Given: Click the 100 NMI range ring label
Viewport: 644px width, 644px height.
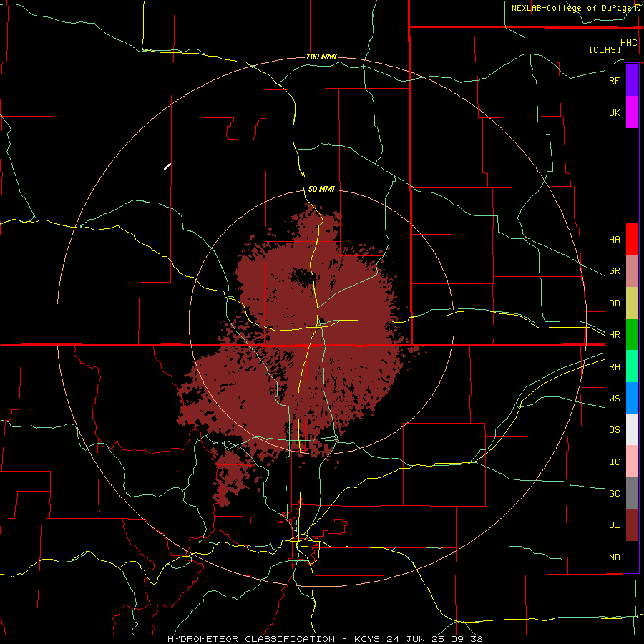Looking at the screenshot, I should point(321,57).
